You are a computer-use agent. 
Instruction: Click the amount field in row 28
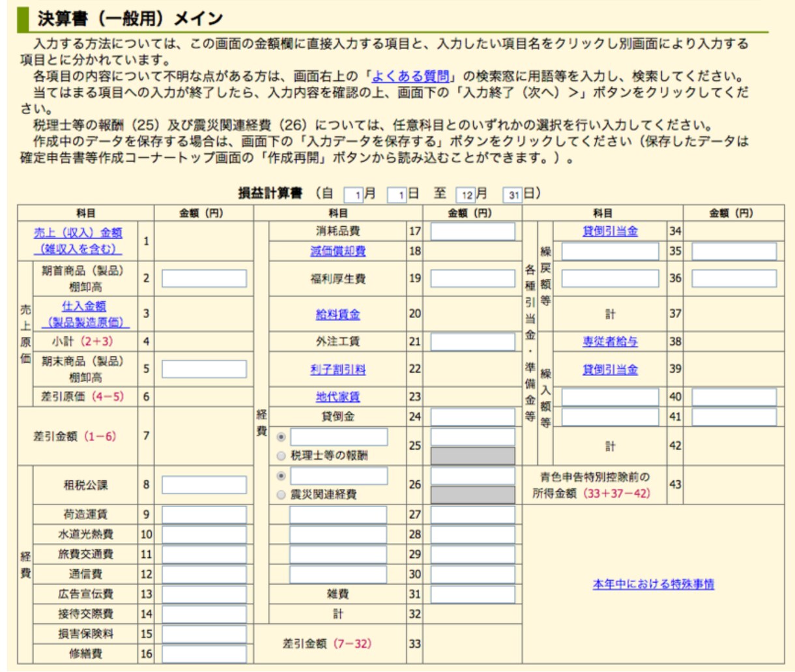tap(472, 534)
